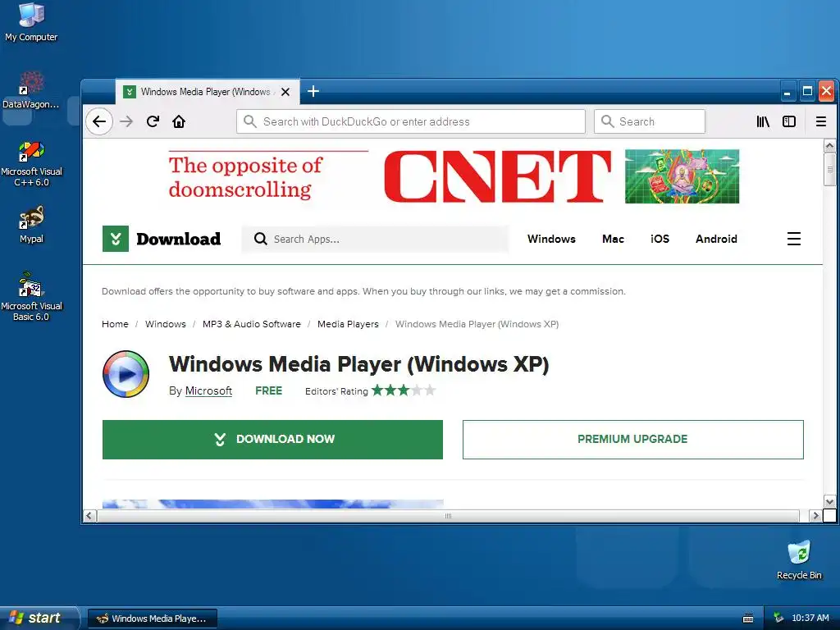Click the 10:37 AM taskbar clock
This screenshot has height=630, width=840.
(810, 619)
